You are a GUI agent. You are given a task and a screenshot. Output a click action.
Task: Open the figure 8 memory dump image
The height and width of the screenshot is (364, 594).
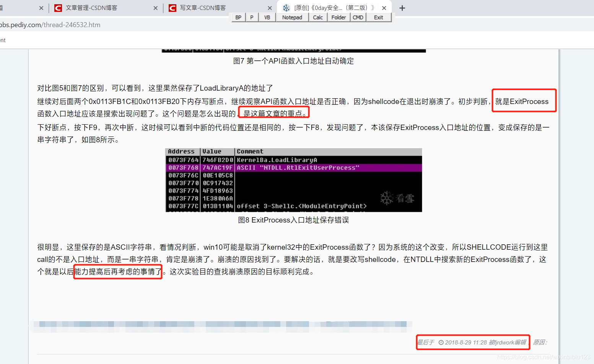pyautogui.click(x=293, y=180)
